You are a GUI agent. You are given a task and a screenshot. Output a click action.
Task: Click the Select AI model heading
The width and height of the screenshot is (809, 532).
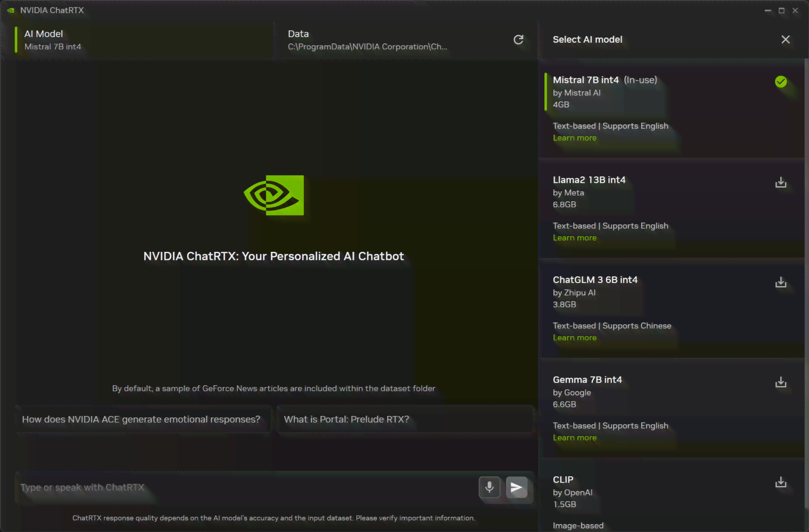point(587,40)
